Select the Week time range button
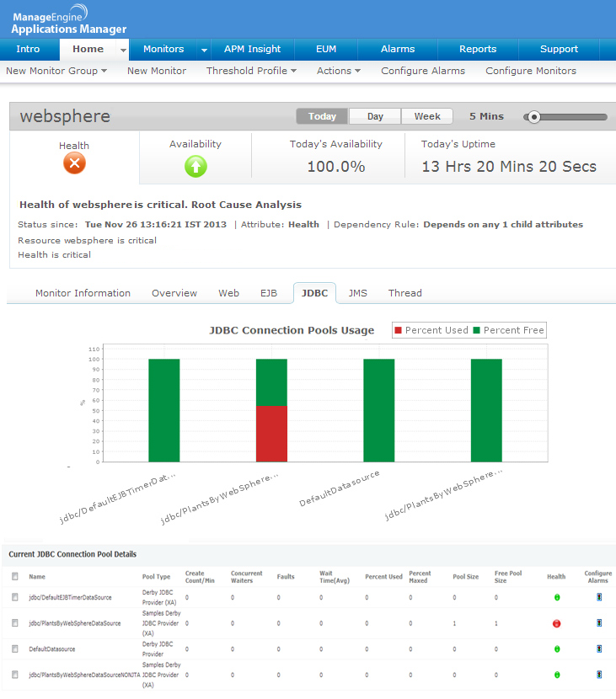 427,116
